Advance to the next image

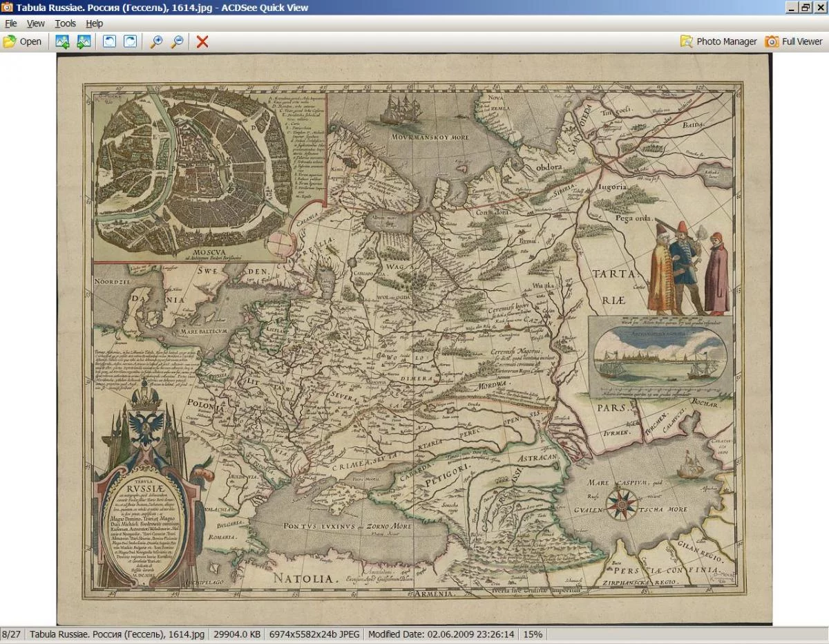point(84,41)
